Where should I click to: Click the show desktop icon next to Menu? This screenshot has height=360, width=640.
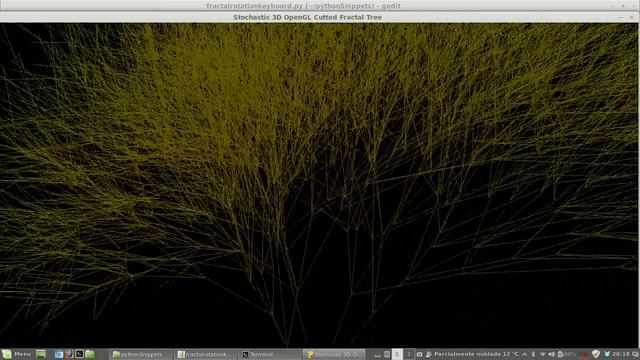click(41, 354)
